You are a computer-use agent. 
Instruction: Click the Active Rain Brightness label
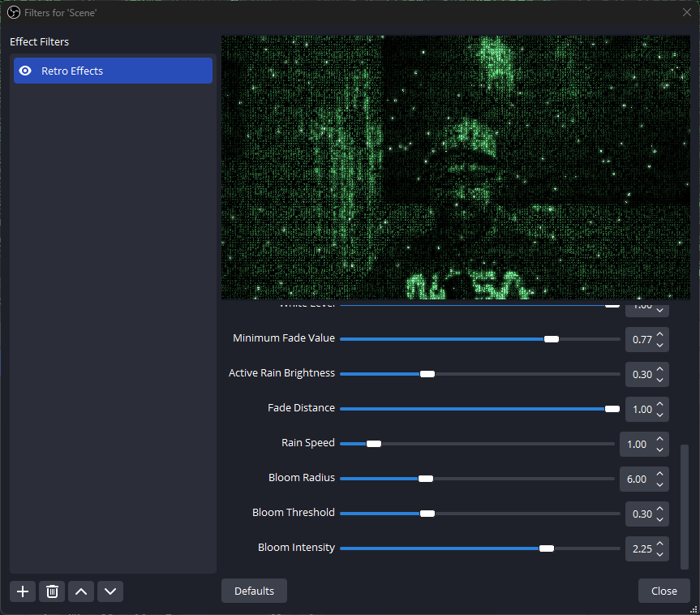point(281,373)
